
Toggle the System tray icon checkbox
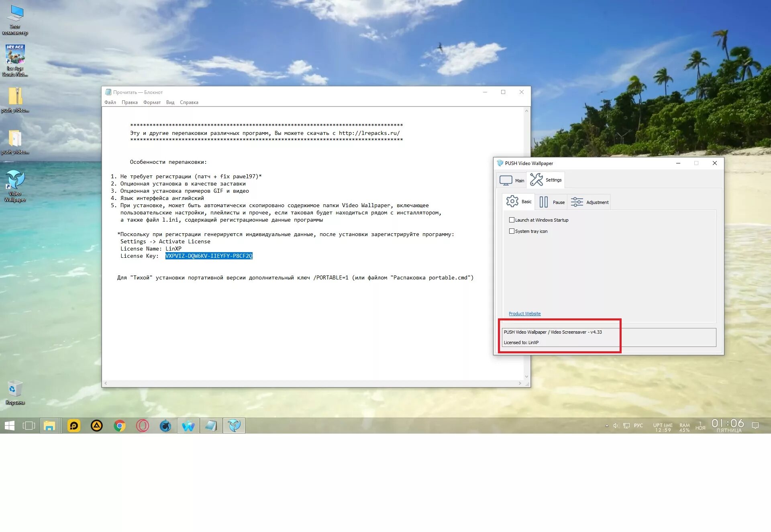[512, 231]
